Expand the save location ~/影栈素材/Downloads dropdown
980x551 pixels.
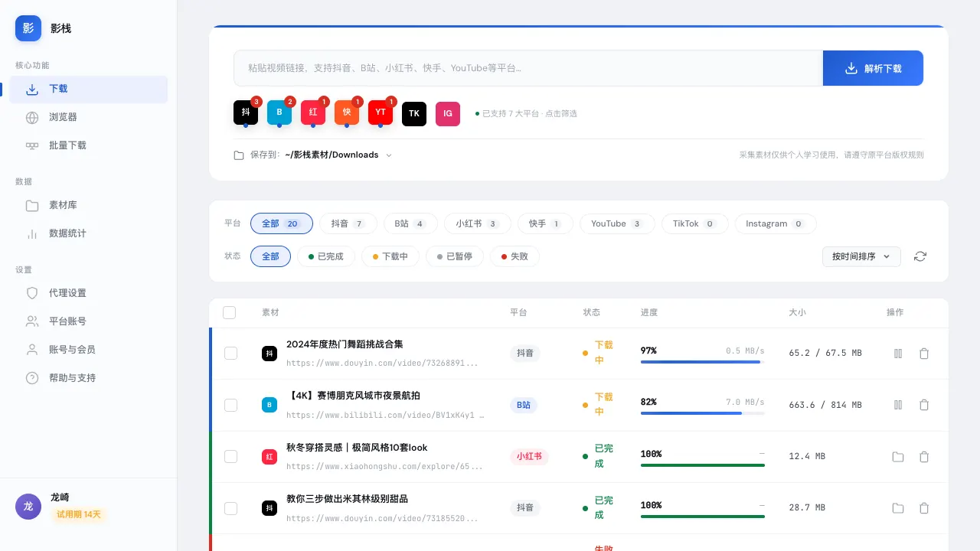click(x=338, y=155)
